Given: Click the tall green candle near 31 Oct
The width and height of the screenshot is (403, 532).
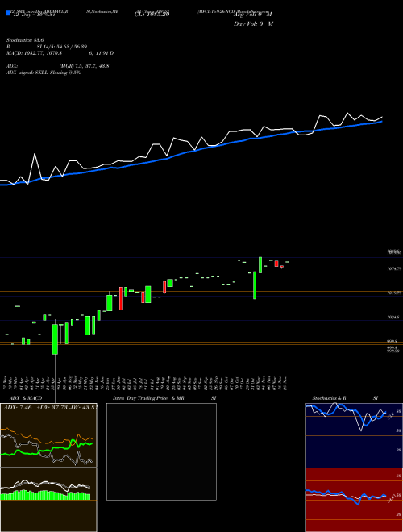Looking at the screenshot, I should pos(255,285).
